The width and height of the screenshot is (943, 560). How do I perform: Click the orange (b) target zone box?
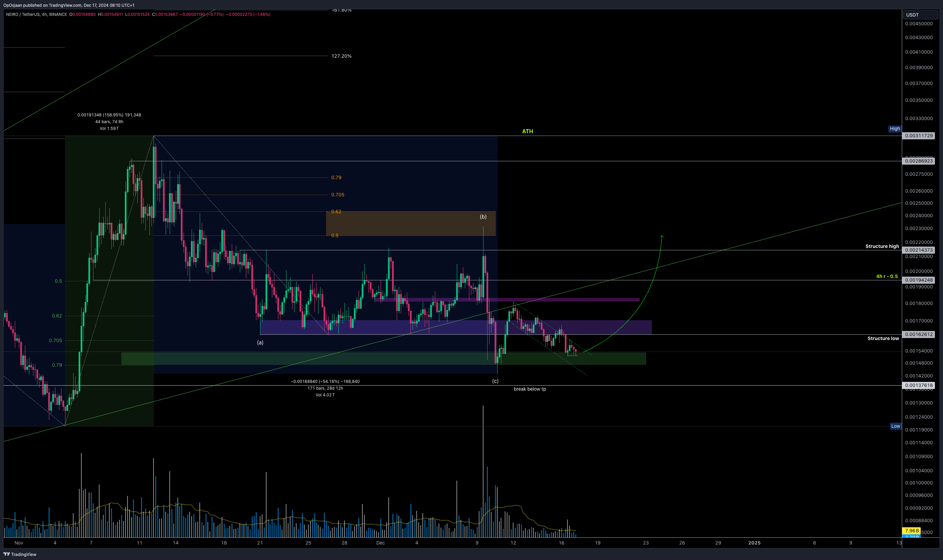(x=411, y=224)
